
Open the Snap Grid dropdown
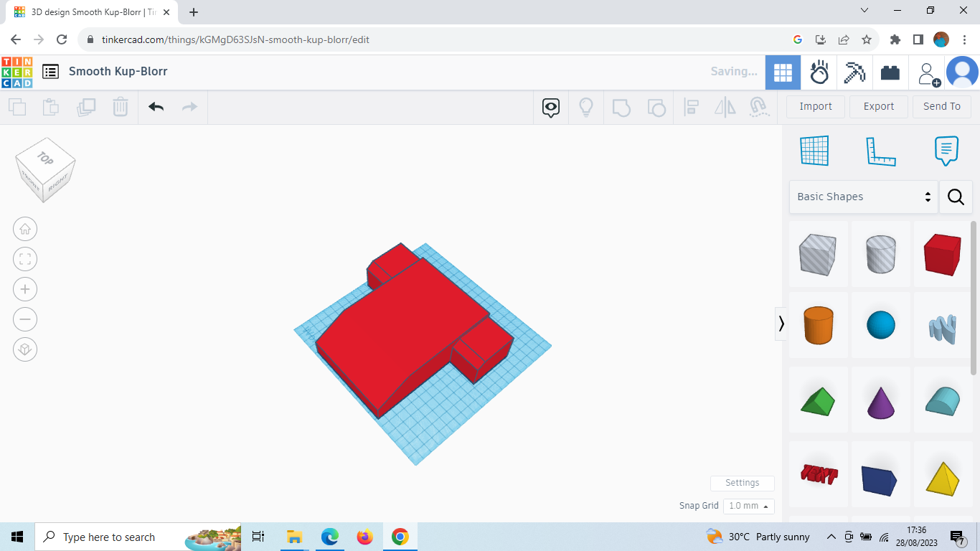(748, 506)
